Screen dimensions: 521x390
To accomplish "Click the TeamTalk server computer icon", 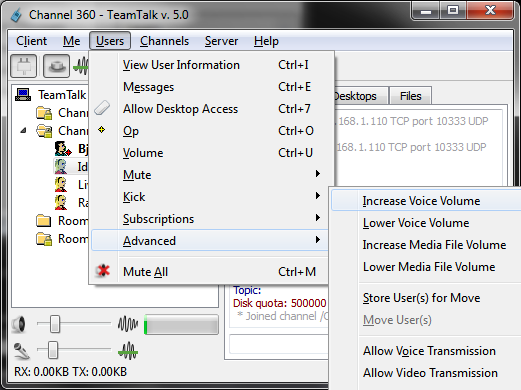I will coord(23,95).
